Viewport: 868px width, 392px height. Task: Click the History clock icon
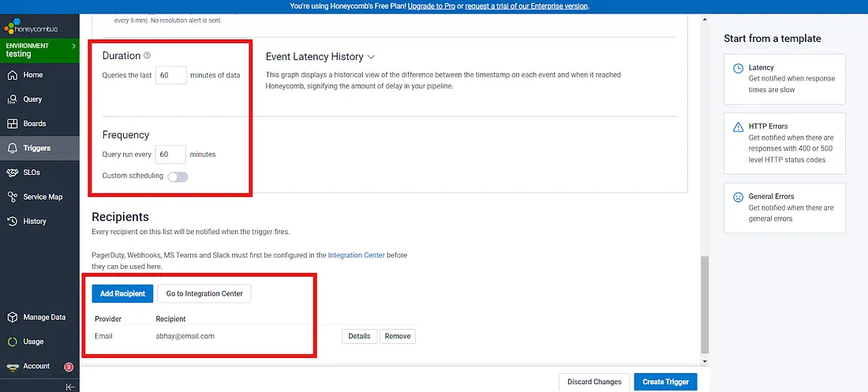click(x=13, y=222)
